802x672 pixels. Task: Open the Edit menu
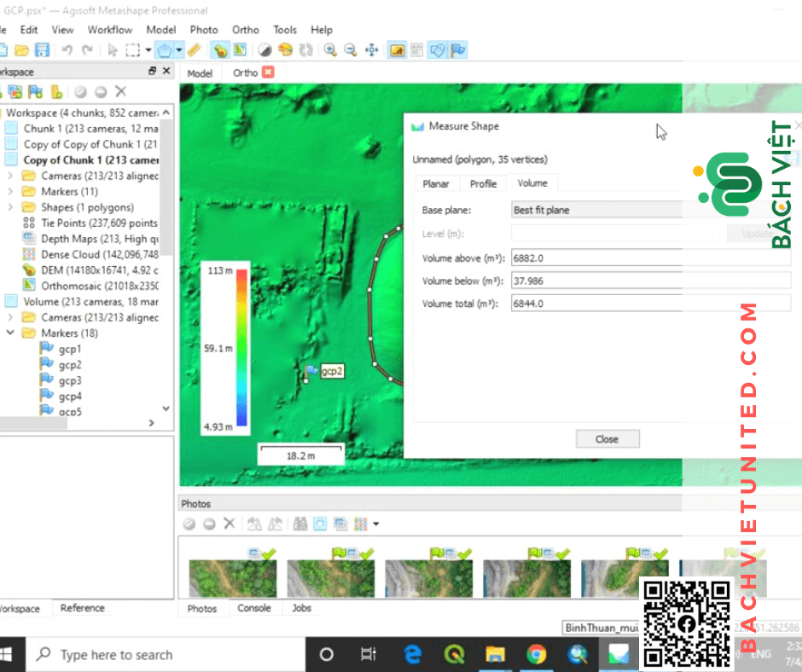(29, 30)
